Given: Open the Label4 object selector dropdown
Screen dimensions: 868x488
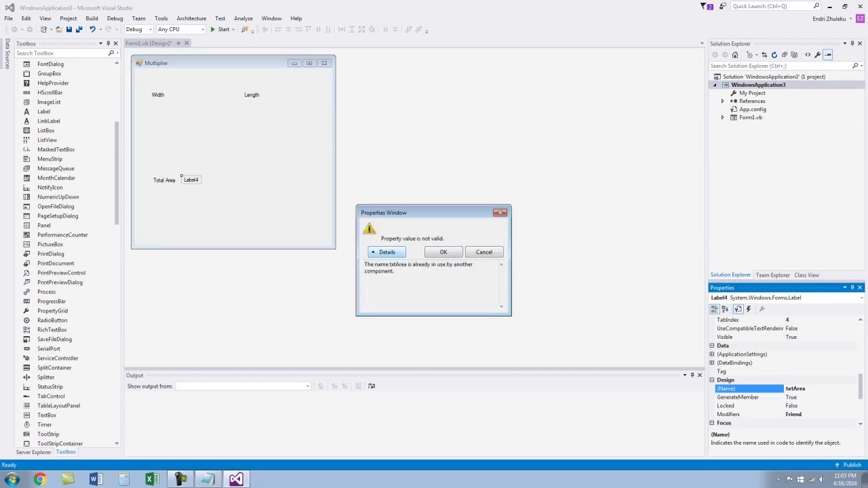Looking at the screenshot, I should pos(861,298).
